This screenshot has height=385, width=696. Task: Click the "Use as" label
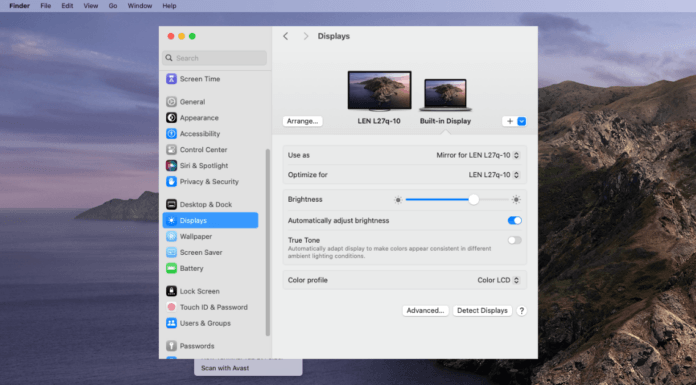(299, 155)
